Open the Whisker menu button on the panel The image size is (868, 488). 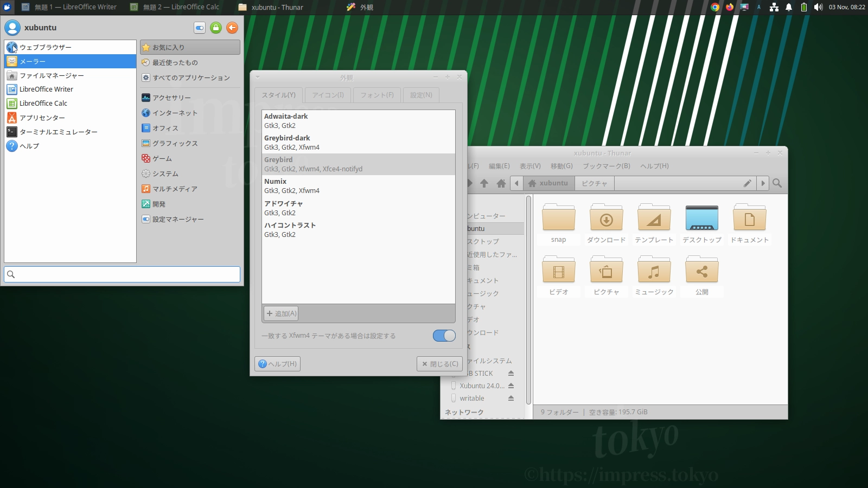point(7,7)
